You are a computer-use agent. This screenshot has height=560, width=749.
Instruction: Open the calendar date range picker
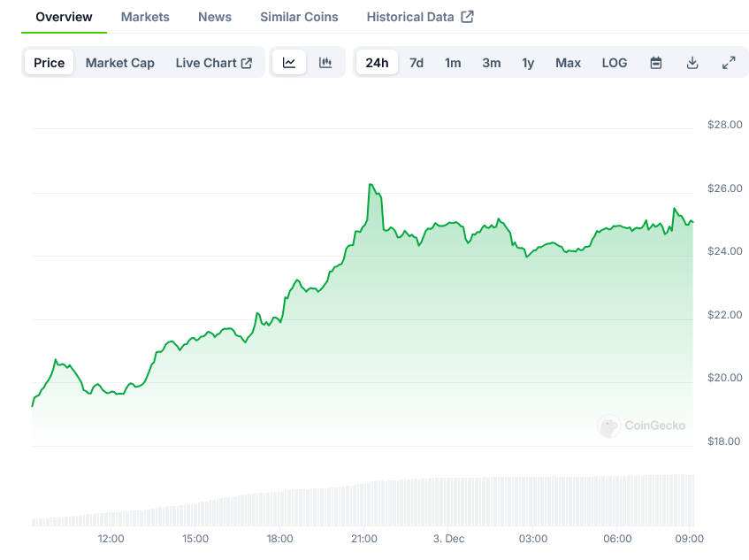(656, 63)
